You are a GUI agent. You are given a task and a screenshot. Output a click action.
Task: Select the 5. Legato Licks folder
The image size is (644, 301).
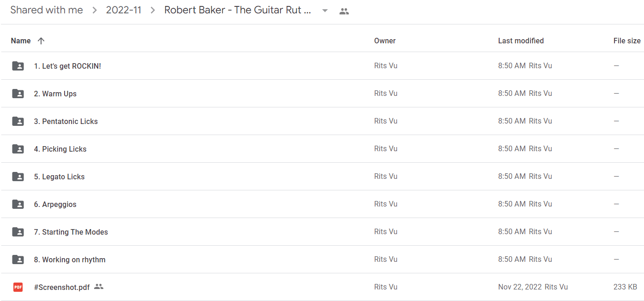pyautogui.click(x=322, y=177)
